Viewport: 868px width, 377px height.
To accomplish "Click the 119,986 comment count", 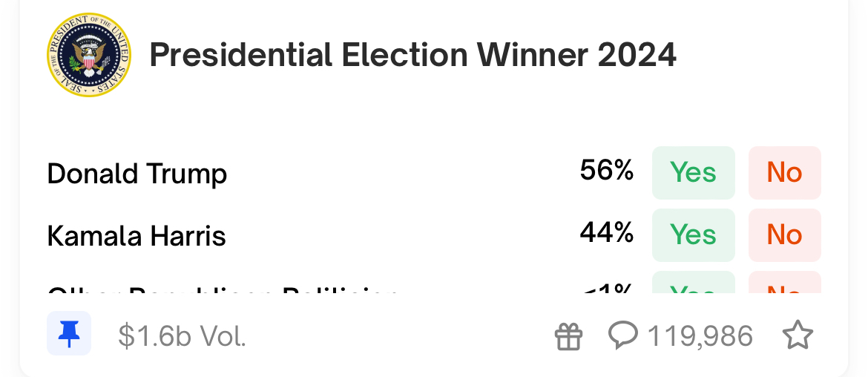I will click(700, 337).
